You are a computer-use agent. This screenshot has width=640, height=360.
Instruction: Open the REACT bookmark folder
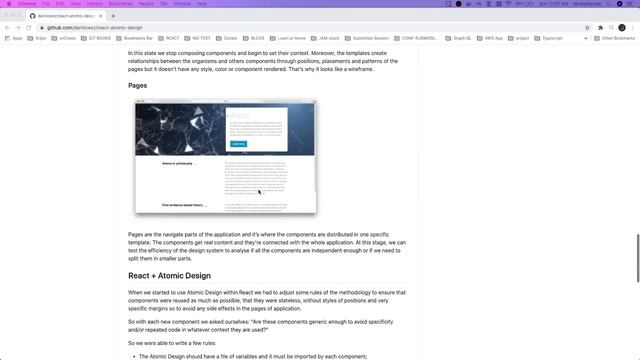click(x=169, y=38)
